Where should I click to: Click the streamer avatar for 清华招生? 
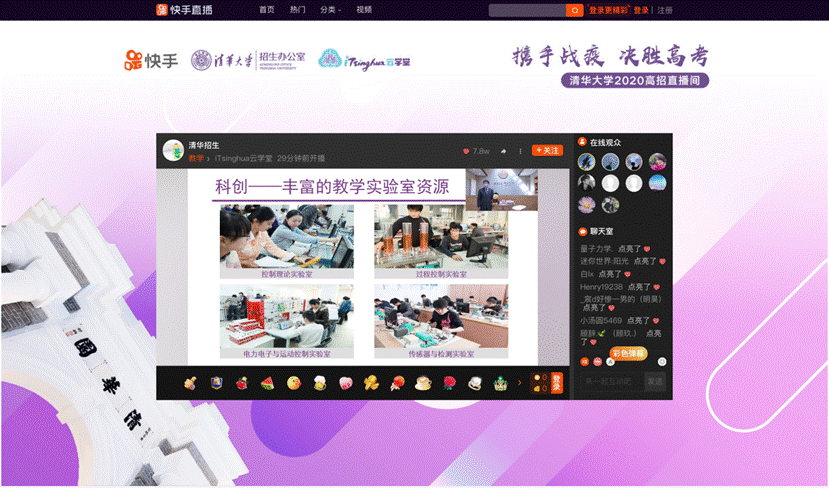[172, 150]
